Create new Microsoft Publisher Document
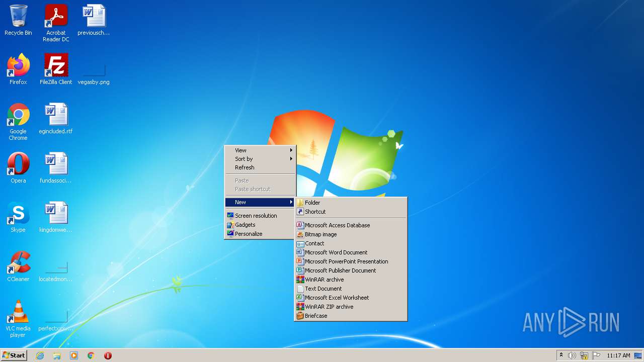 (x=351, y=270)
